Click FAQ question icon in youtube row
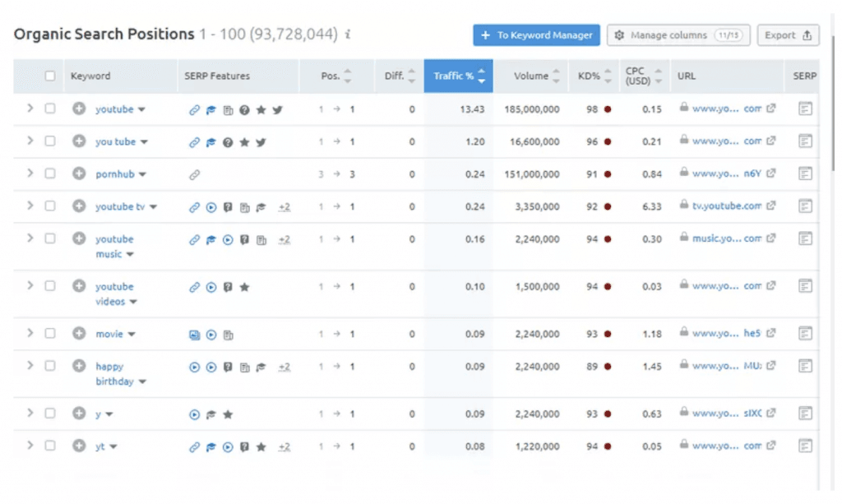Image resolution: width=842 pixels, height=504 pixels. [244, 110]
